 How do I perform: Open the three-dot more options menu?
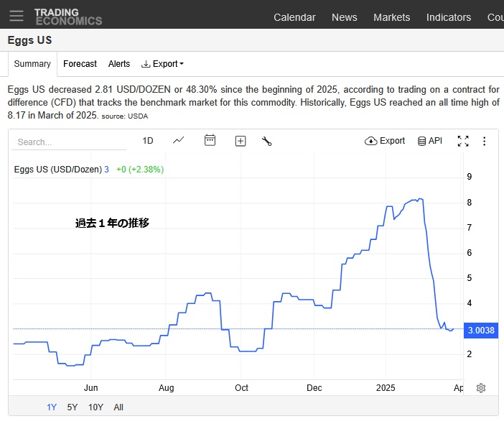click(x=485, y=141)
